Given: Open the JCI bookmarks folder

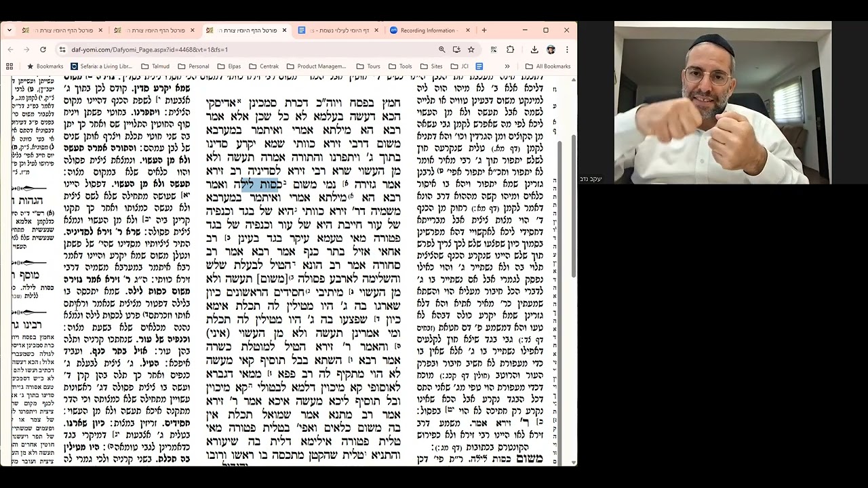Looking at the screenshot, I should (460, 66).
